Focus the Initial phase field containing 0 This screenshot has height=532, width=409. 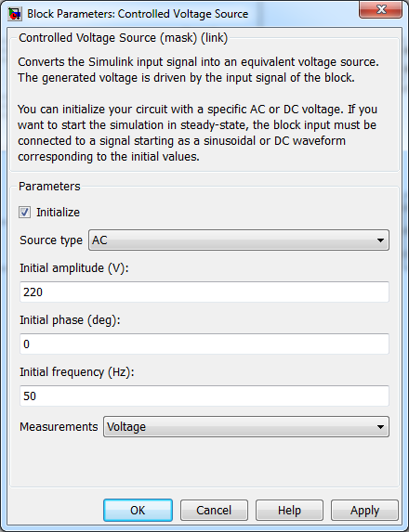tap(204, 344)
